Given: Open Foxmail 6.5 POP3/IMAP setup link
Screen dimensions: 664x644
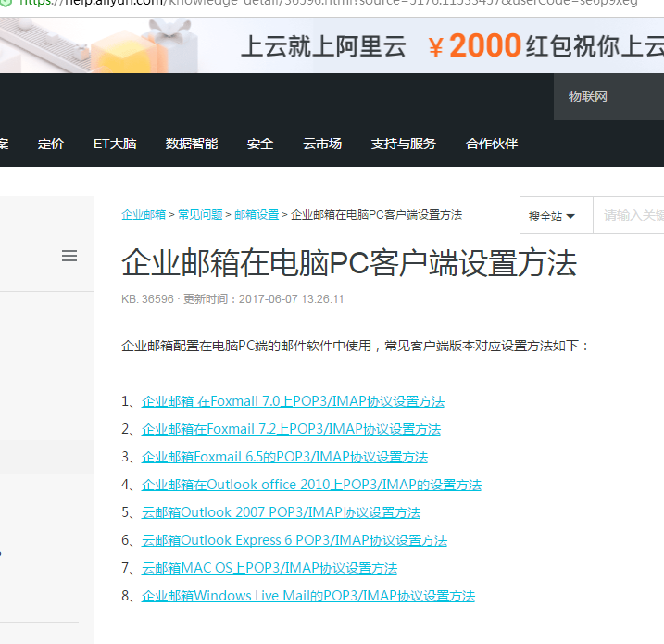Looking at the screenshot, I should pyautogui.click(x=284, y=457).
